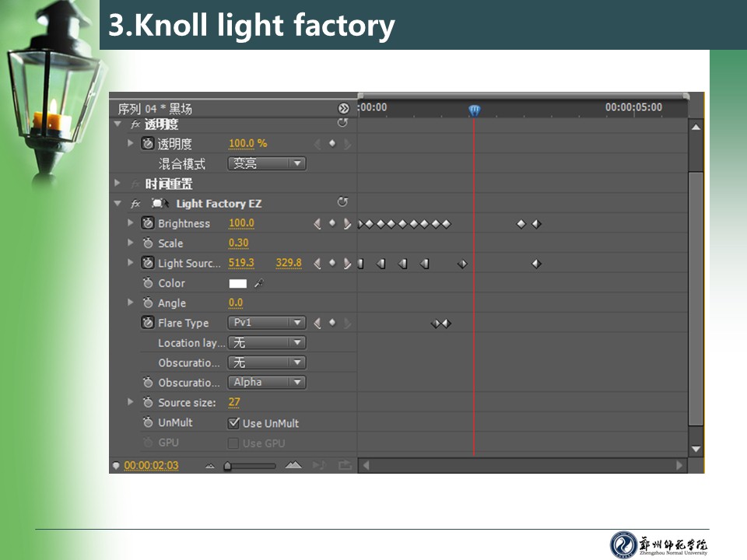The height and width of the screenshot is (560, 747).
Task: Go to previous Flare Type keyframe
Action: coord(317,324)
